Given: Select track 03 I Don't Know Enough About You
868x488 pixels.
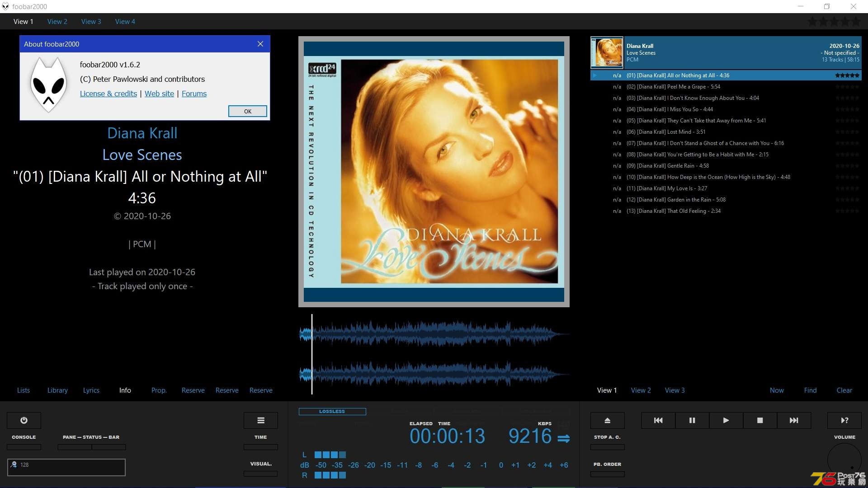Looking at the screenshot, I should (x=726, y=98).
